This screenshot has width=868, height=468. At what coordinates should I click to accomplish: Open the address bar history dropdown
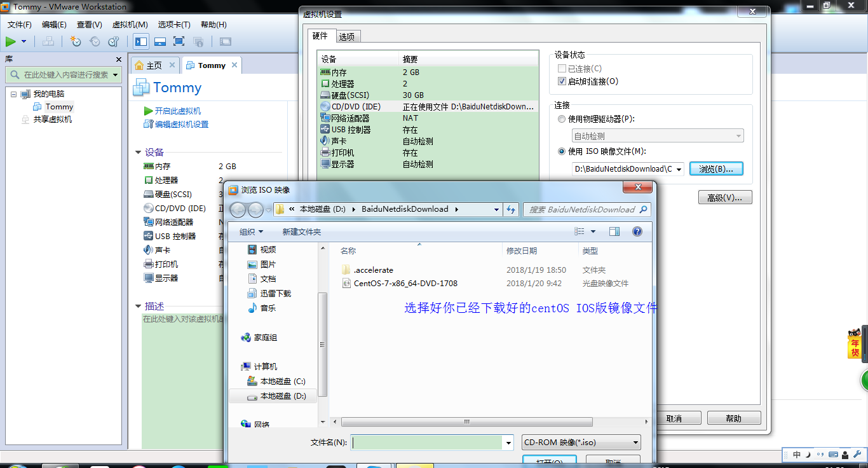pos(497,209)
